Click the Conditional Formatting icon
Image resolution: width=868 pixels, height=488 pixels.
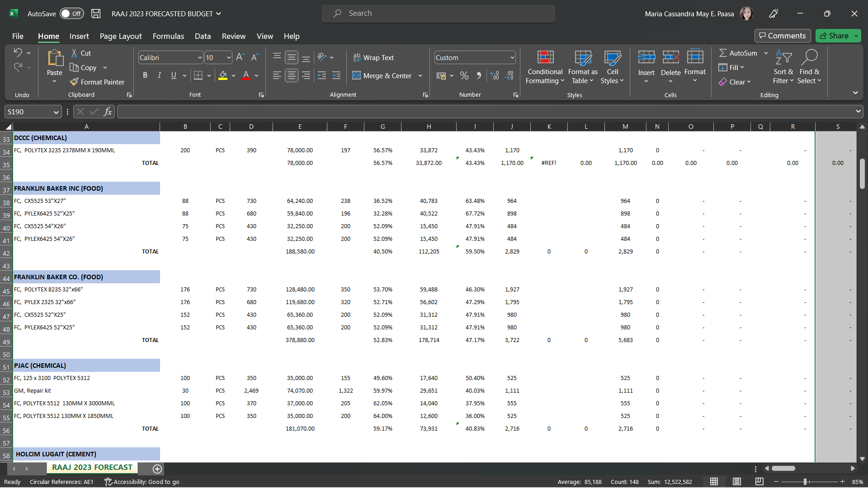pyautogui.click(x=545, y=57)
